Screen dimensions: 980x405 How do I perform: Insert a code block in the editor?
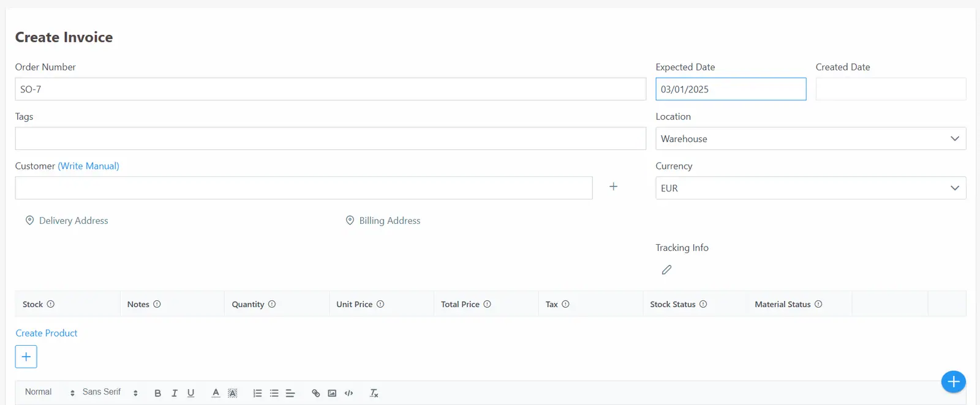coord(349,393)
